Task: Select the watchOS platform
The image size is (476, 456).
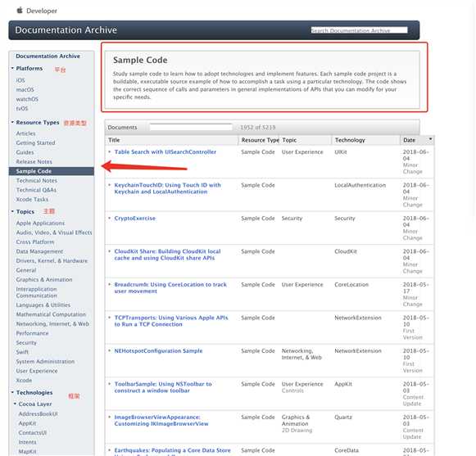Action: (x=27, y=99)
